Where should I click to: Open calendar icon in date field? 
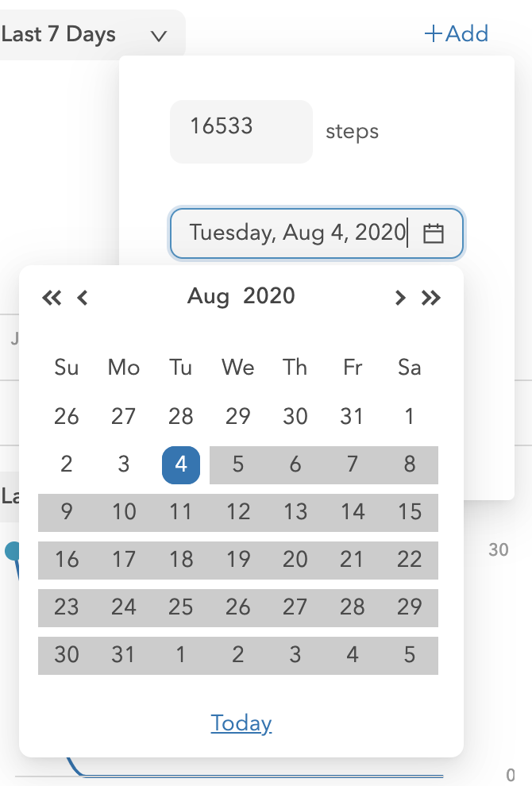[434, 233]
